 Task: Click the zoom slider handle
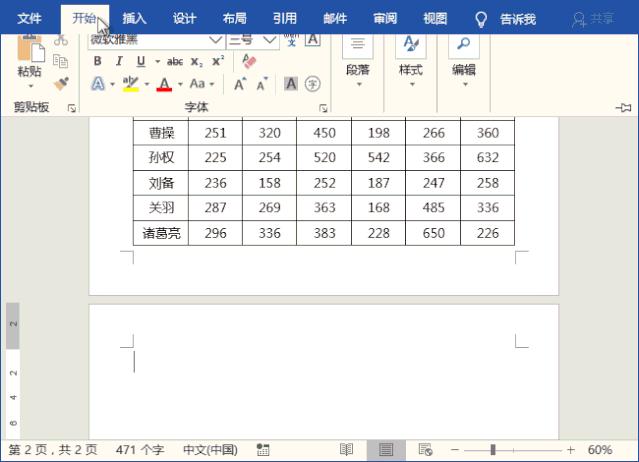(x=493, y=450)
